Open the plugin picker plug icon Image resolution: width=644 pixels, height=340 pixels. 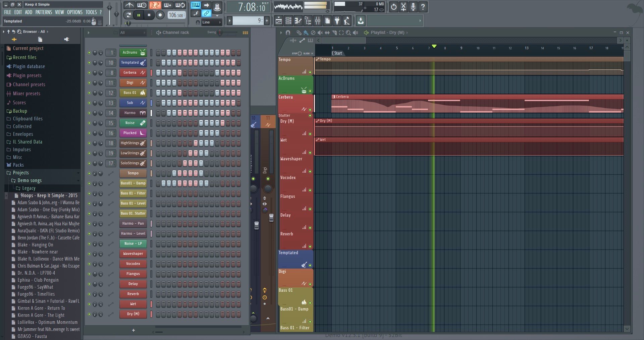[x=337, y=21]
